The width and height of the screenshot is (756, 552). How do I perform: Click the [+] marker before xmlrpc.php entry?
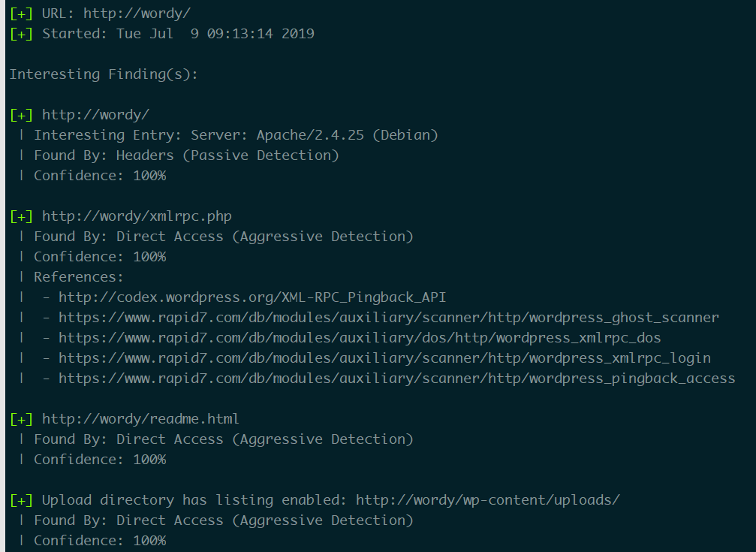(22, 216)
